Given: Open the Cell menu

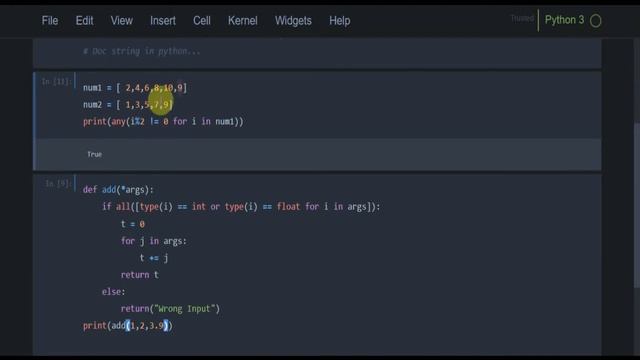Looking at the screenshot, I should tap(202, 21).
